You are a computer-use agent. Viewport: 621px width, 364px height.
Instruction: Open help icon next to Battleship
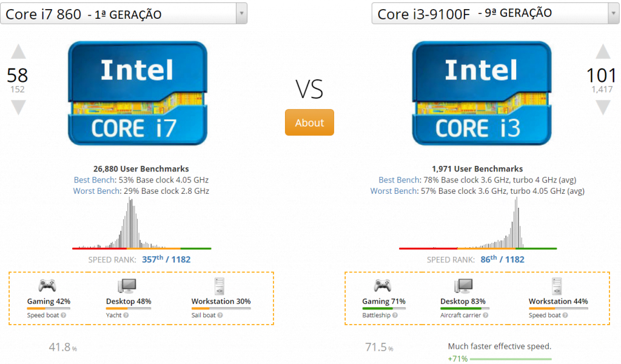point(395,316)
